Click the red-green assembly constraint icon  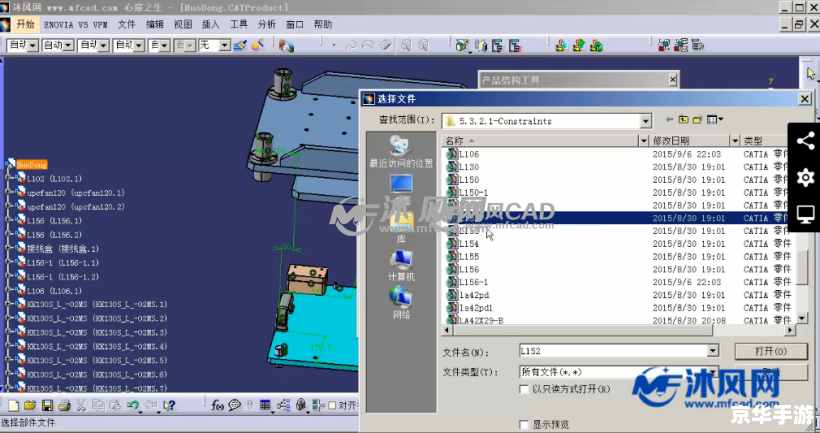click(561, 45)
